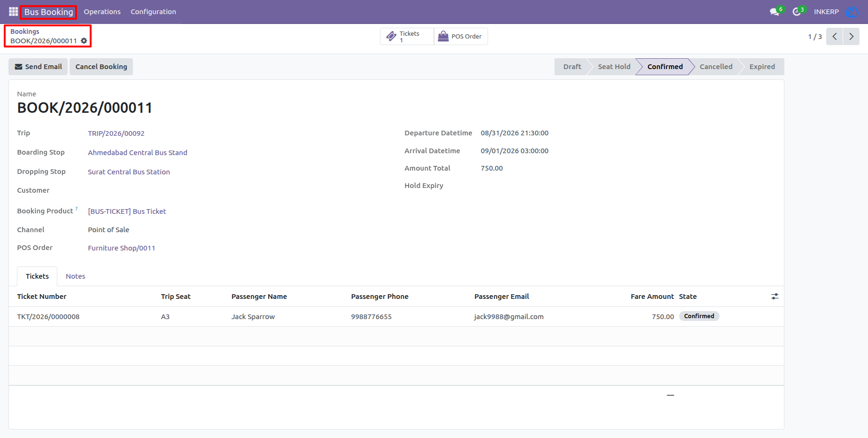Click the Send Email button
868x438 pixels.
pyautogui.click(x=38, y=67)
